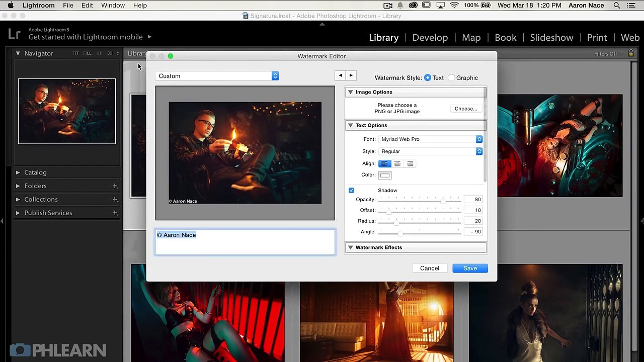
Task: Switch to the Develop module
Action: click(430, 38)
